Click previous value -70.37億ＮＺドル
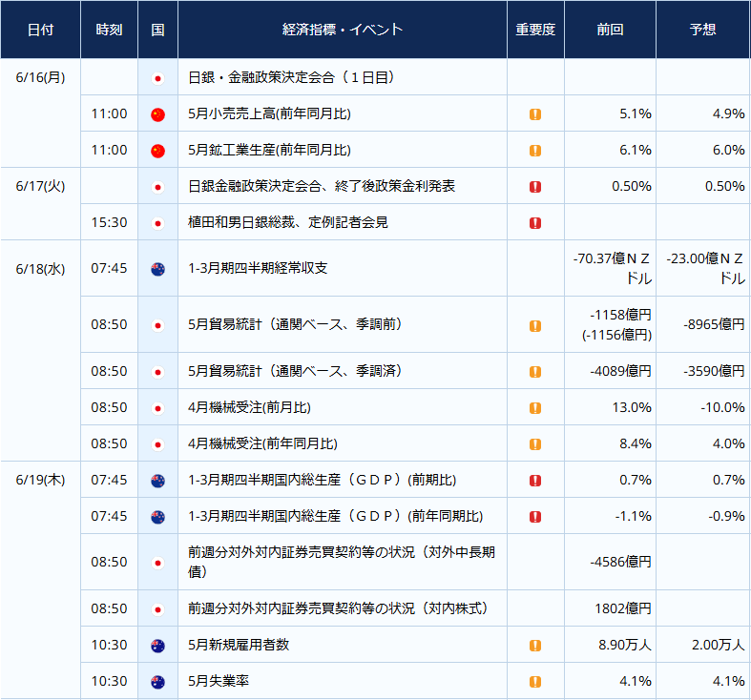Viewport: 751px width, 700px height. 612,268
